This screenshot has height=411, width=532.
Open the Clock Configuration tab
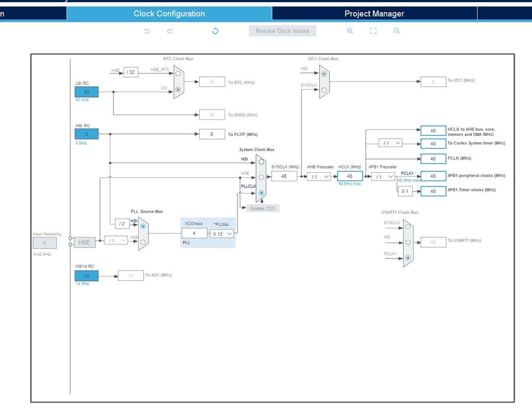click(169, 13)
